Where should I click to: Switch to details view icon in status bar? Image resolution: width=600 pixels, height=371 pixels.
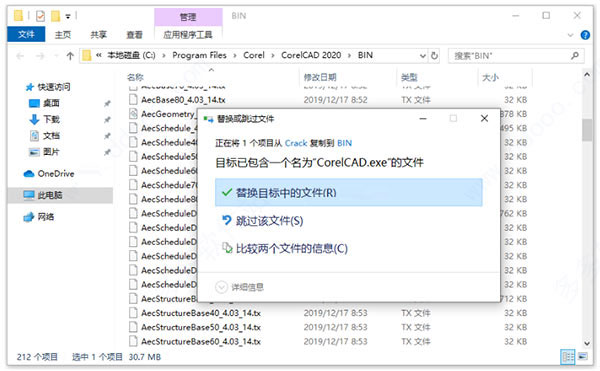pyautogui.click(x=567, y=357)
